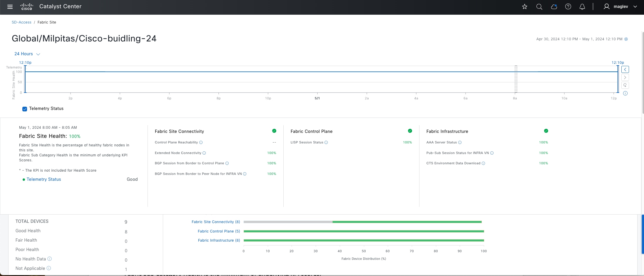Click info icon for BGP Session to Control Plane
Screen dimensions: 644x276
[227, 163]
